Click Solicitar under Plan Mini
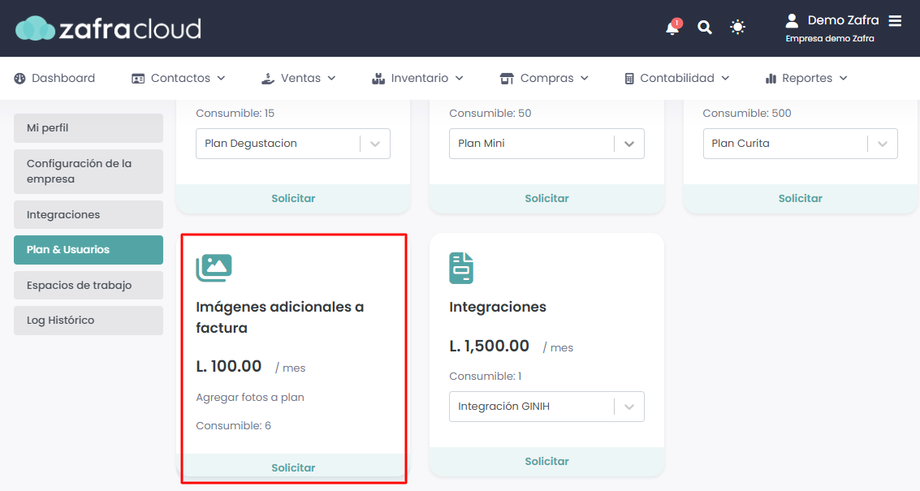This screenshot has width=920, height=491. (546, 198)
